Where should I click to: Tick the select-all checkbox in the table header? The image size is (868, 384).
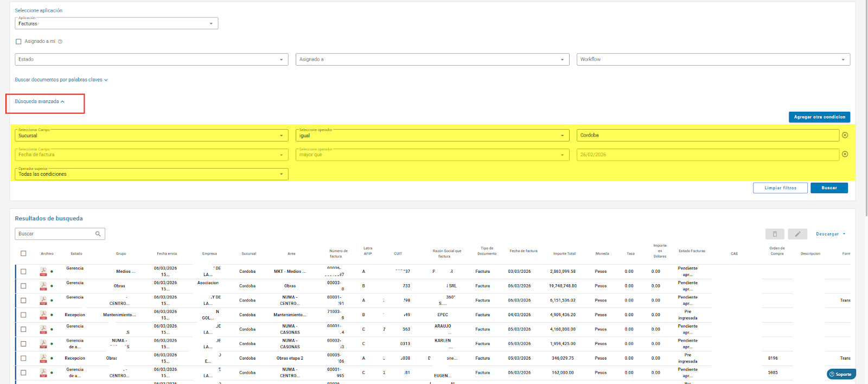click(23, 253)
